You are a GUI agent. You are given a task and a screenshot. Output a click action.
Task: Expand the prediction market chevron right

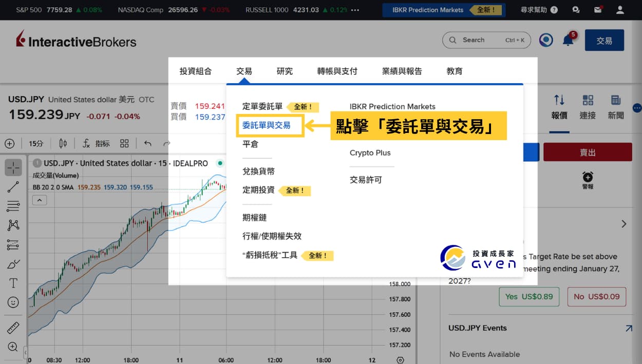coord(624,224)
